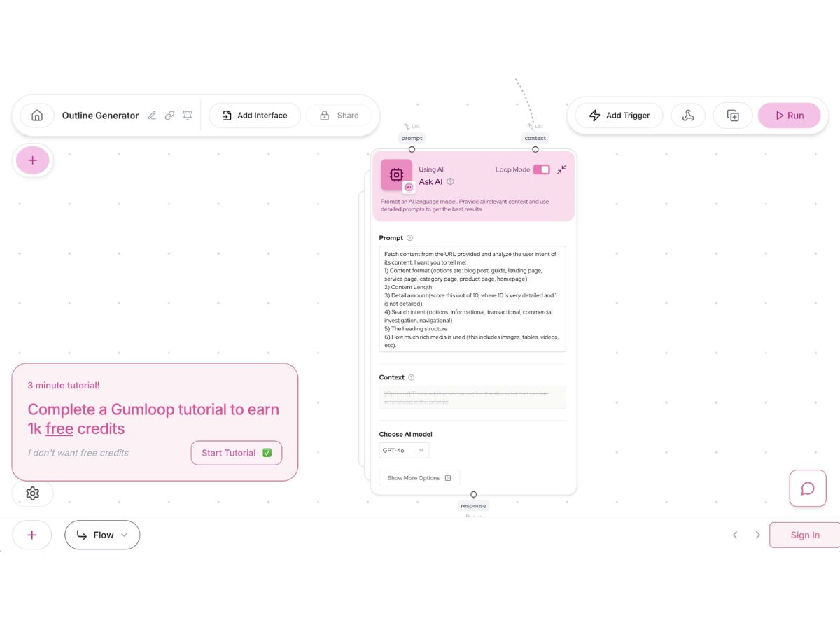This screenshot has width=840, height=630.
Task: Open the GPT-4o model dropdown
Action: 404,450
